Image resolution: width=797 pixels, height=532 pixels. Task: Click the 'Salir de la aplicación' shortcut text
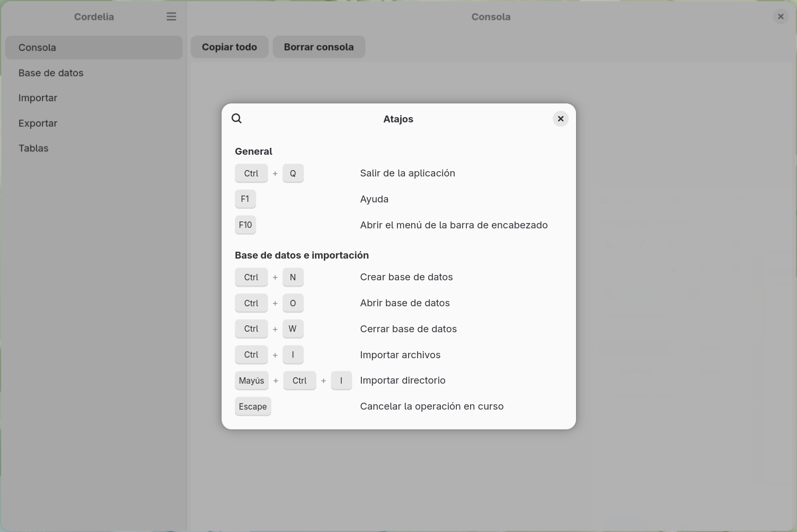(x=408, y=173)
